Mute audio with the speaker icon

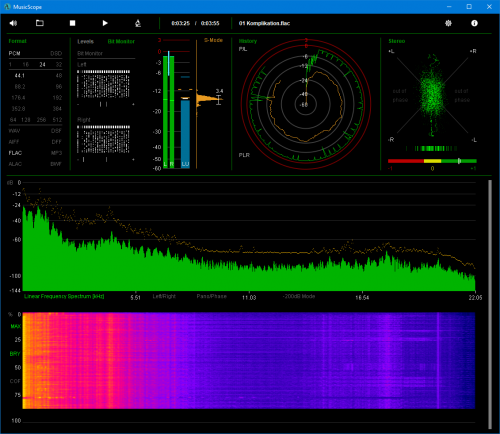(x=13, y=23)
